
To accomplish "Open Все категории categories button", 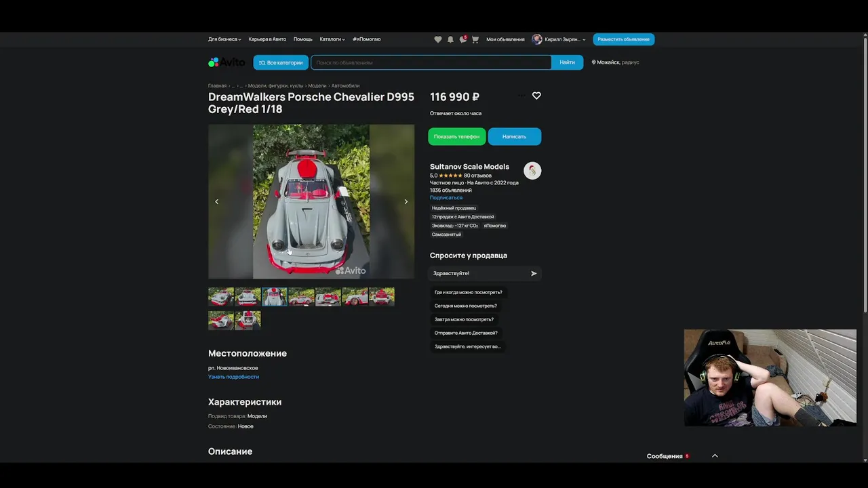I will click(281, 62).
